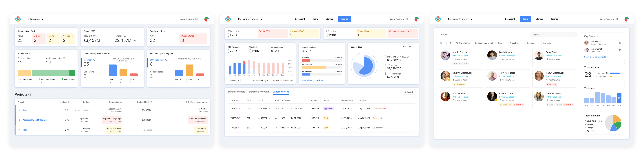Click mail icon beside Alex Smirnoff
644x160 pixels.
pos(620,50)
